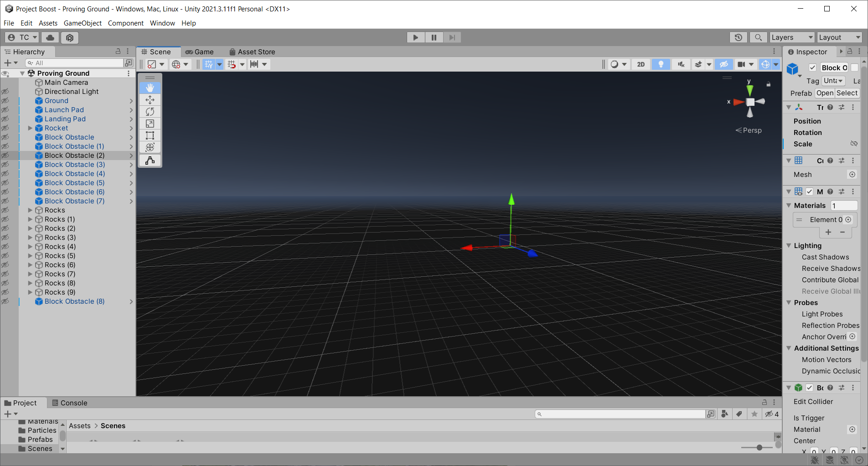Click the prefab Select button in the Inspector
Image resolution: width=868 pixels, height=466 pixels.
847,93
